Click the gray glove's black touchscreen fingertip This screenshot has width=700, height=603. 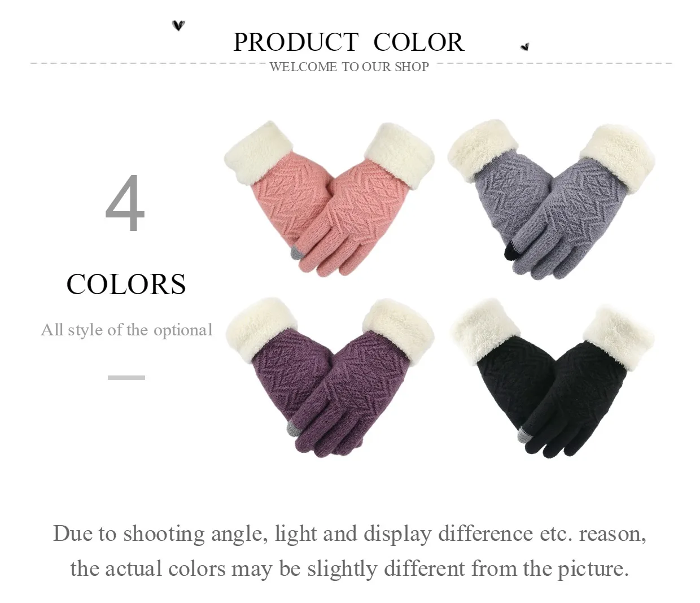point(510,250)
